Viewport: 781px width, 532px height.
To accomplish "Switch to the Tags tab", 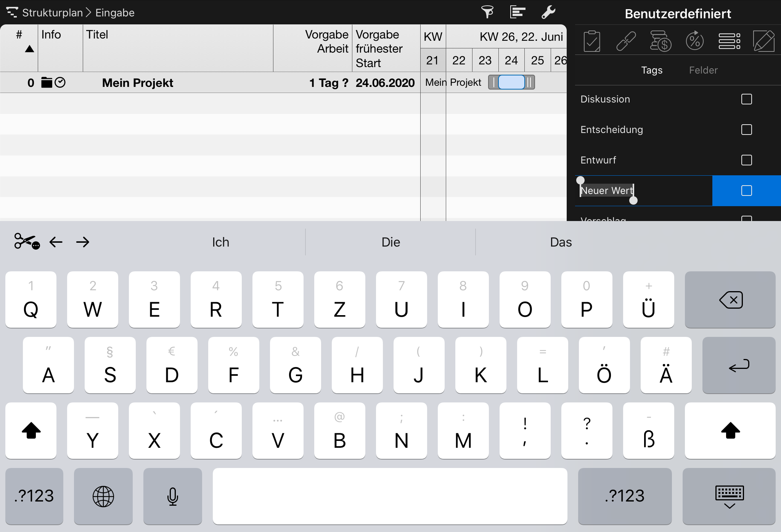I will pyautogui.click(x=651, y=71).
